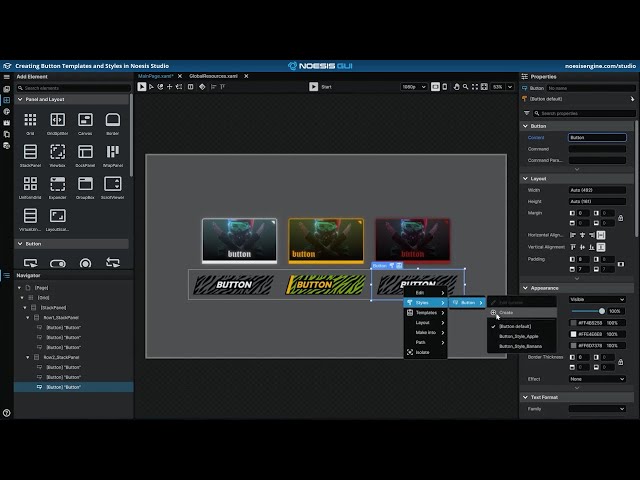Open the #FF4B5258 color swatch
This screenshot has height=480, width=640.
pyautogui.click(x=573, y=322)
